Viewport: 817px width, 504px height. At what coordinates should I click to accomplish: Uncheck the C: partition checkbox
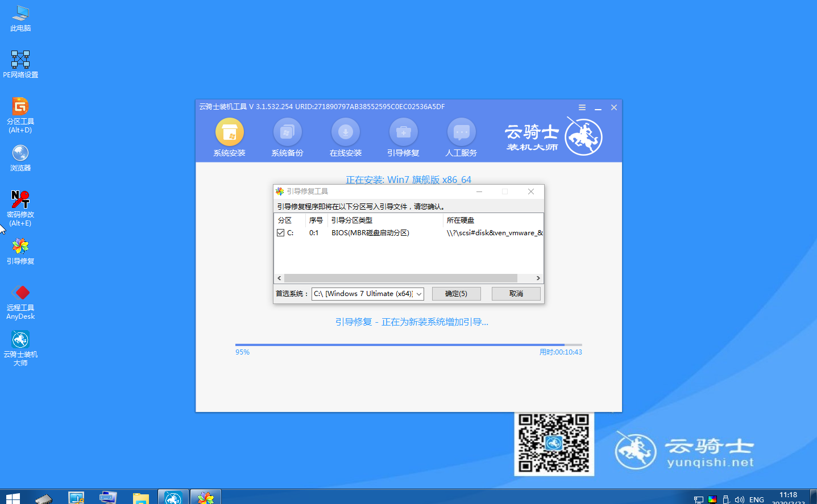click(281, 232)
